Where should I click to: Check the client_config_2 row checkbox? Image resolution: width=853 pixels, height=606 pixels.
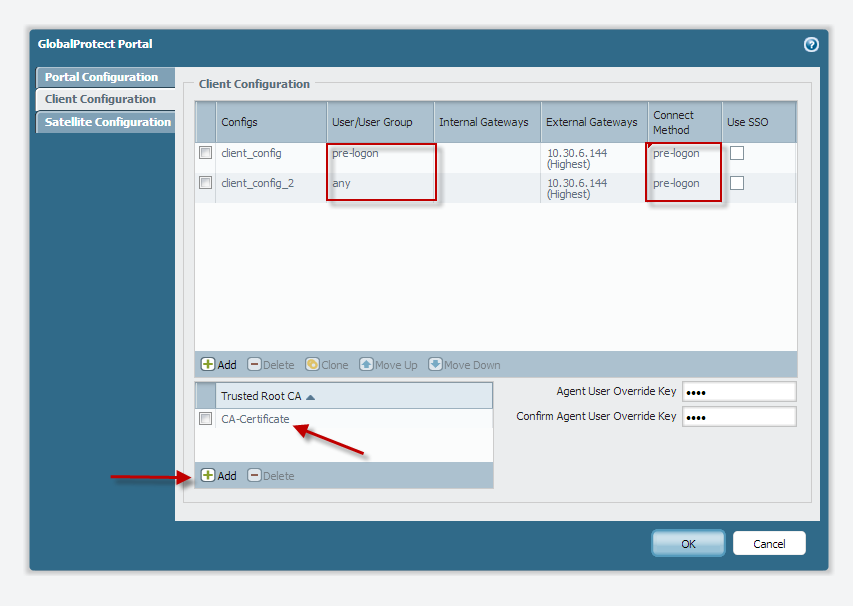tap(205, 183)
